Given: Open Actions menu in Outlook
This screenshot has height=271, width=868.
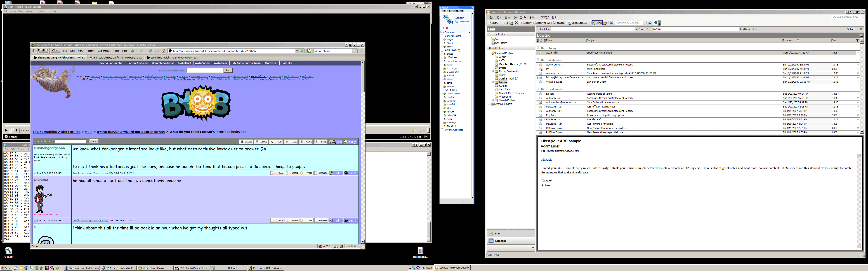Looking at the screenshot, I should click(x=533, y=17).
